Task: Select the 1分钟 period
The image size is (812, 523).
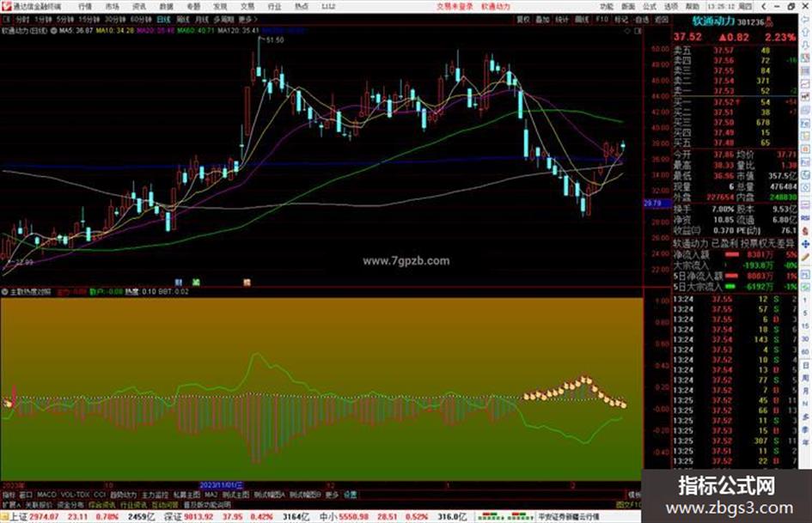Action: [x=44, y=19]
